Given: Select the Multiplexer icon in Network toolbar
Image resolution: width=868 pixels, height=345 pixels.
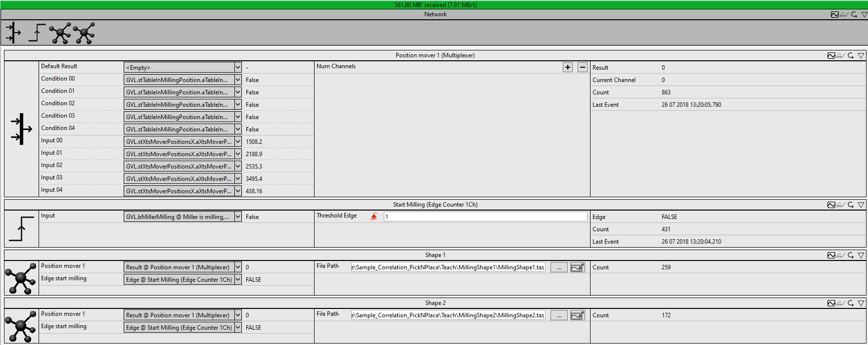Looking at the screenshot, I should pyautogui.click(x=13, y=33).
